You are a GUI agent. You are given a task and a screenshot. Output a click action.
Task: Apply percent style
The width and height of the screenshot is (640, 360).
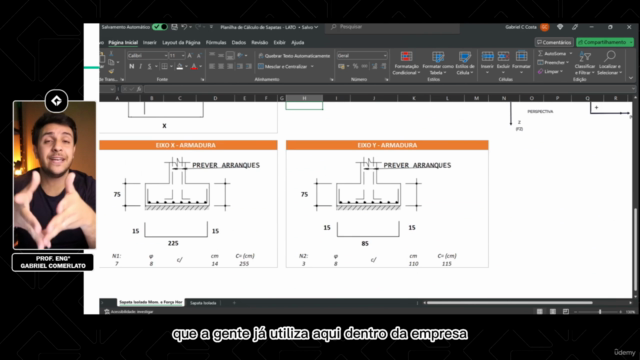click(356, 67)
